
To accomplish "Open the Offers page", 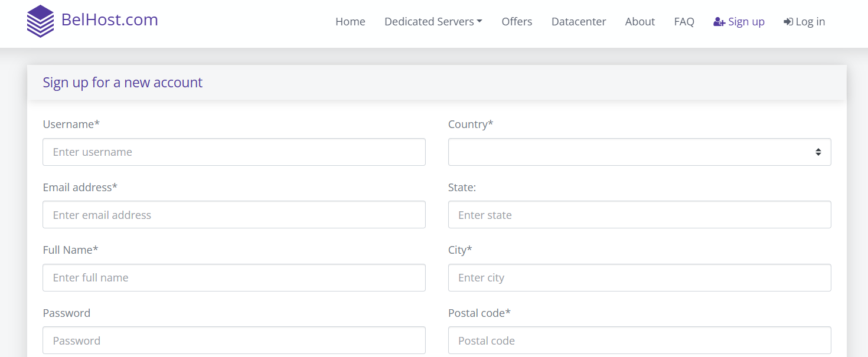I will (517, 22).
